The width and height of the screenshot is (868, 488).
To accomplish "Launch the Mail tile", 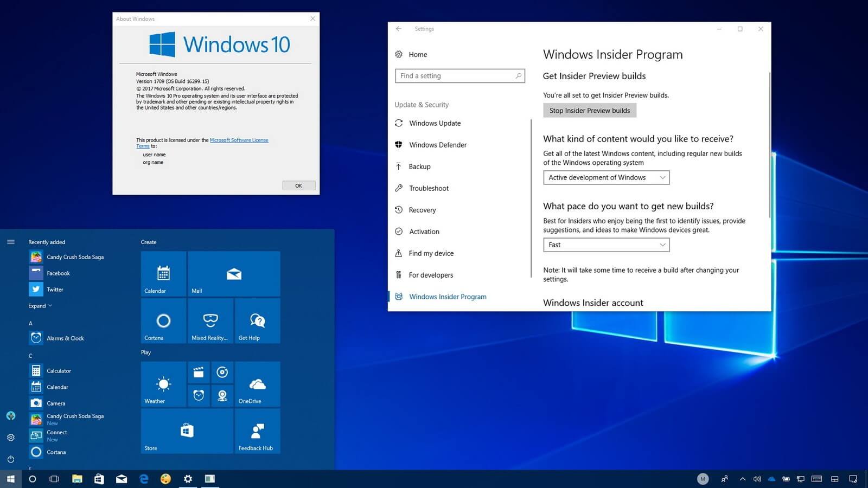I will point(234,274).
